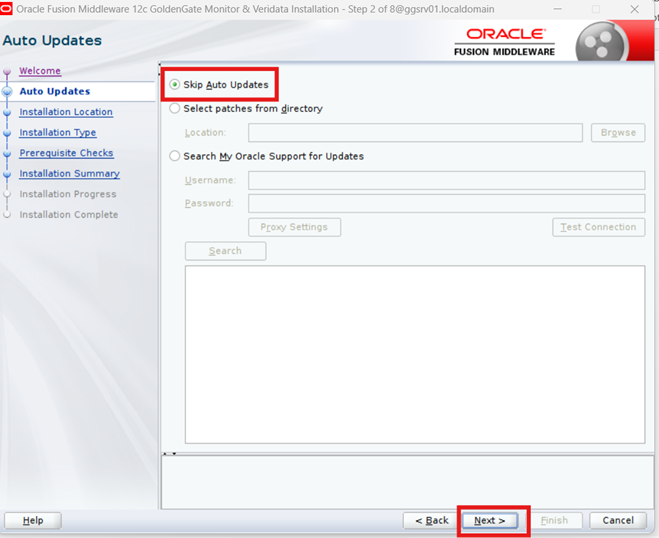Click the patch Location input field

[415, 133]
